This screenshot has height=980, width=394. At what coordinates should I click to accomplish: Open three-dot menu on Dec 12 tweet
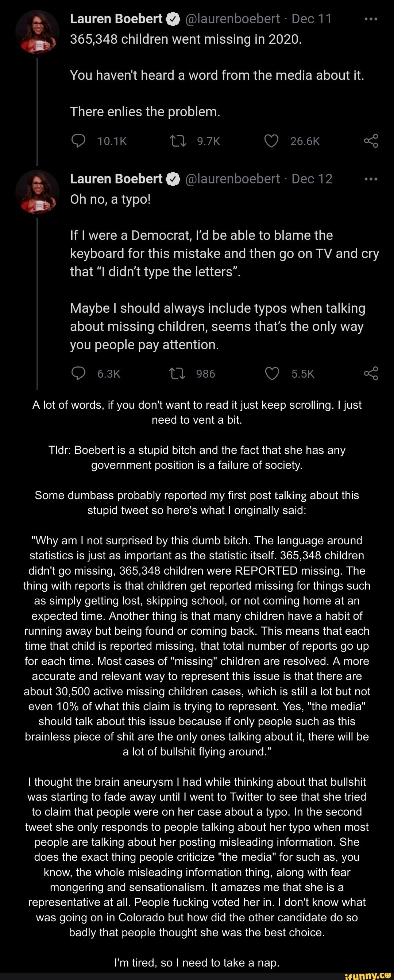(371, 179)
